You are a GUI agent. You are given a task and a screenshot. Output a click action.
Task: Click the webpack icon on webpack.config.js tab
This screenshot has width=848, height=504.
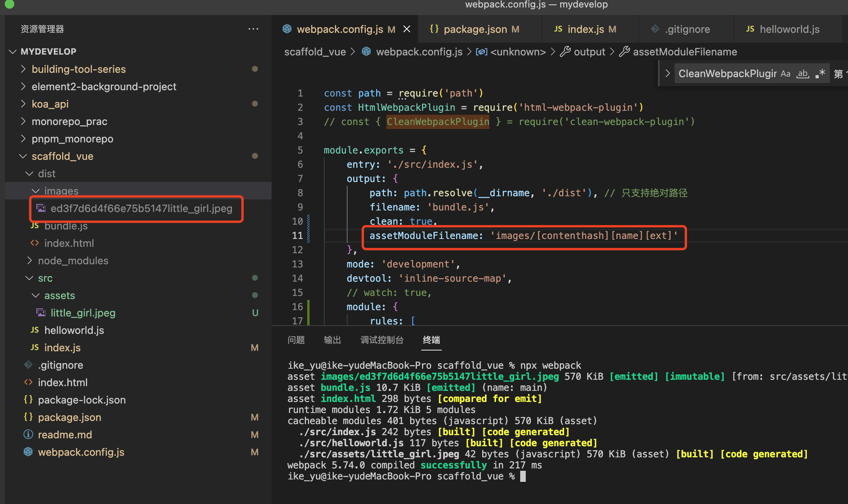287,29
